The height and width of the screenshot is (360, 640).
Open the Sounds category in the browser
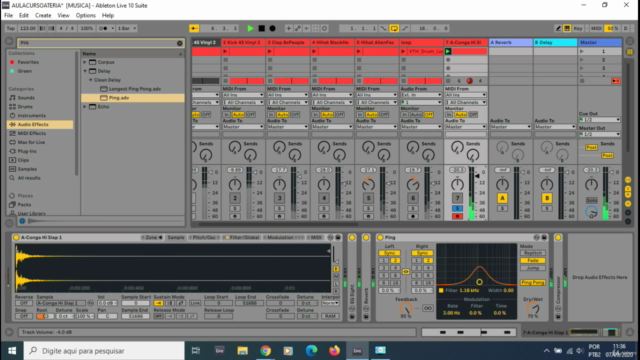point(26,98)
